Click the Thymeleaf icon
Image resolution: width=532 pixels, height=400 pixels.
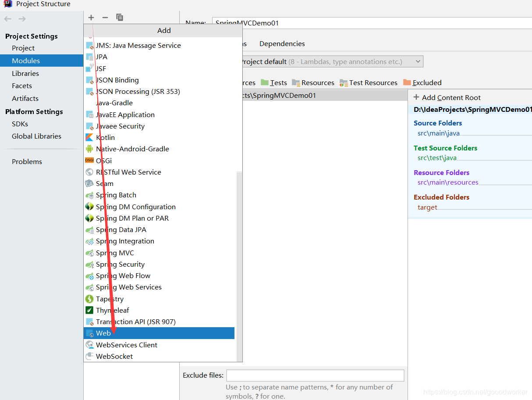coord(89,310)
